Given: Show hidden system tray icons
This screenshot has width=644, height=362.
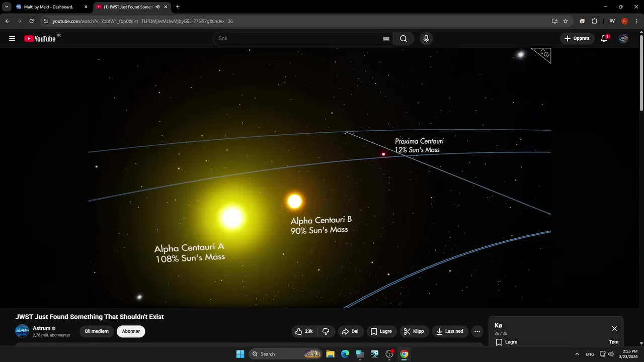Looking at the screenshot, I should [x=577, y=354].
